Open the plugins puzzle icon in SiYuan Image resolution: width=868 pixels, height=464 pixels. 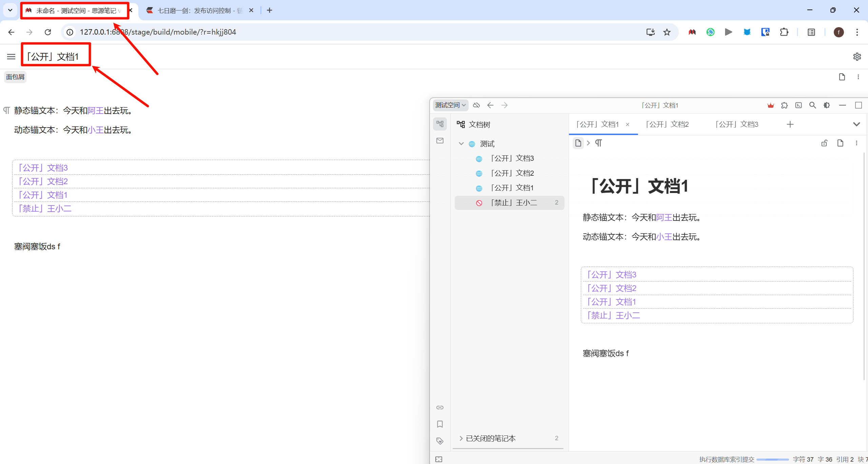click(784, 105)
